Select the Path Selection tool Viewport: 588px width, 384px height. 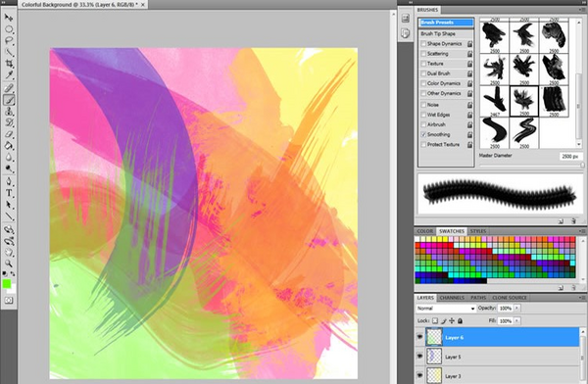pyautogui.click(x=9, y=205)
